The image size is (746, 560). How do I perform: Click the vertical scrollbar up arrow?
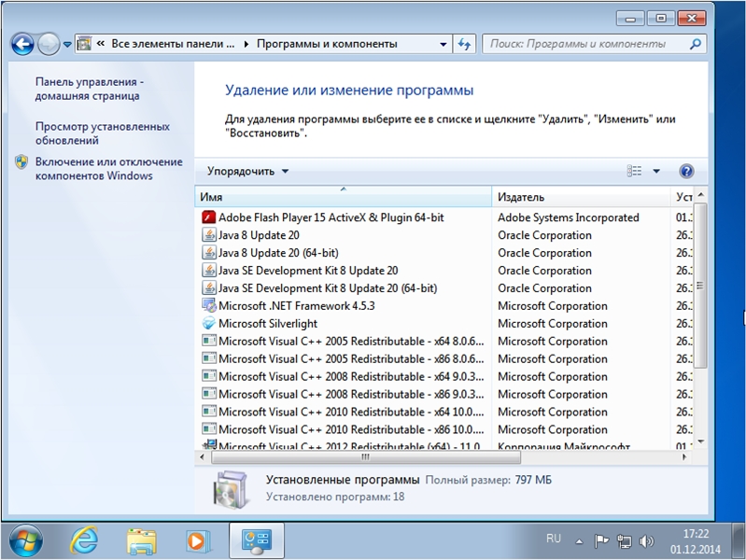pyautogui.click(x=700, y=194)
